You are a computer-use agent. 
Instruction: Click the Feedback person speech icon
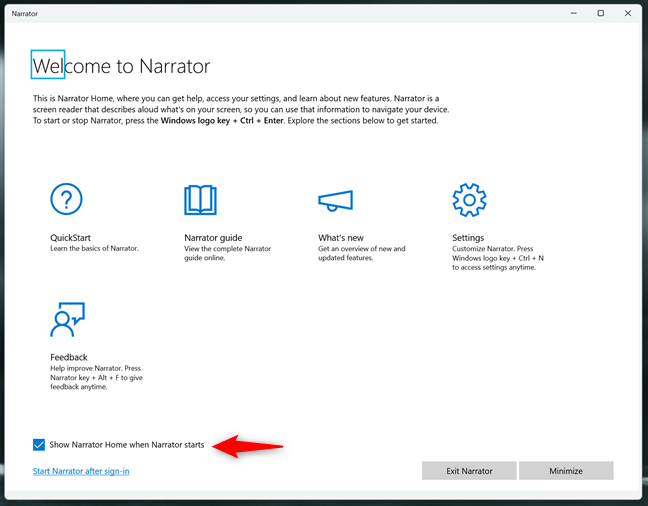[67, 320]
